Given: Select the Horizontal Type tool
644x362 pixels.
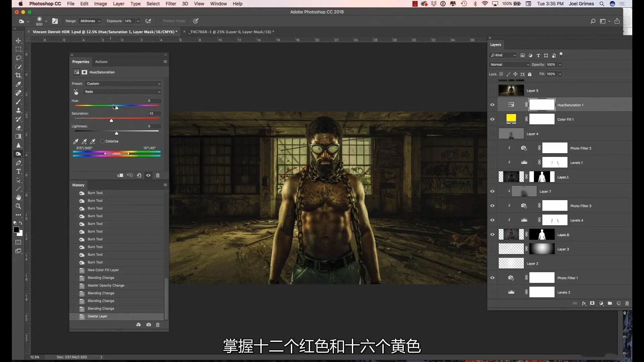Looking at the screenshot, I should [x=18, y=172].
